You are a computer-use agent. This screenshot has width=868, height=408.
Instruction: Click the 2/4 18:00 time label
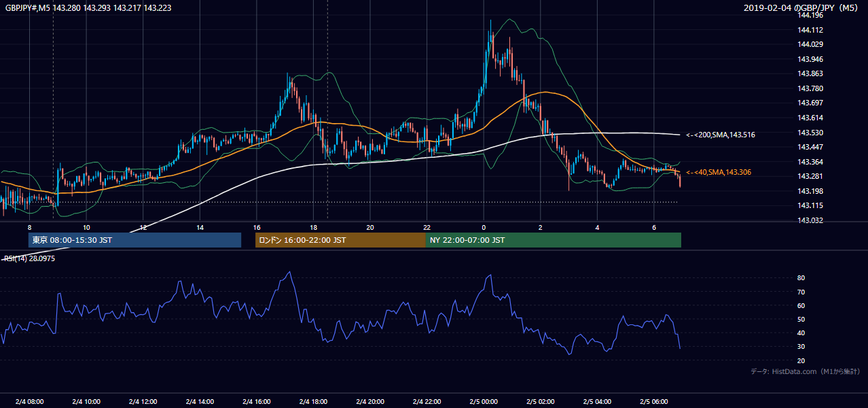[x=313, y=401]
